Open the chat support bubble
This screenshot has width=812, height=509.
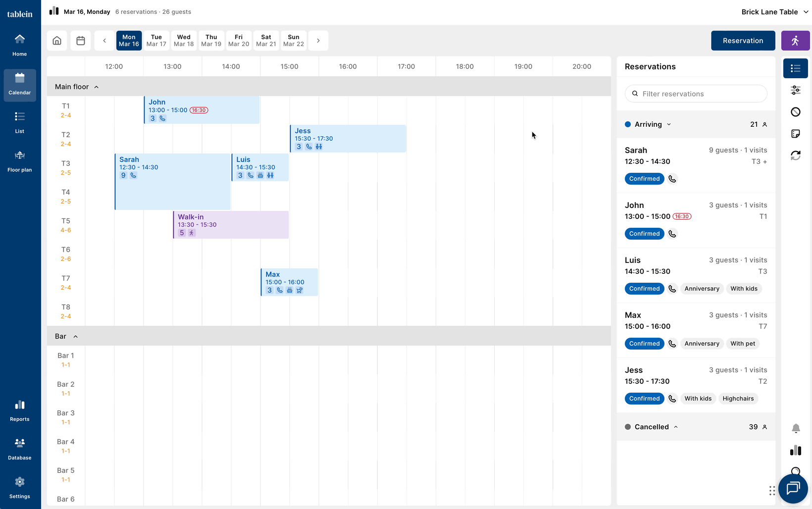(793, 488)
